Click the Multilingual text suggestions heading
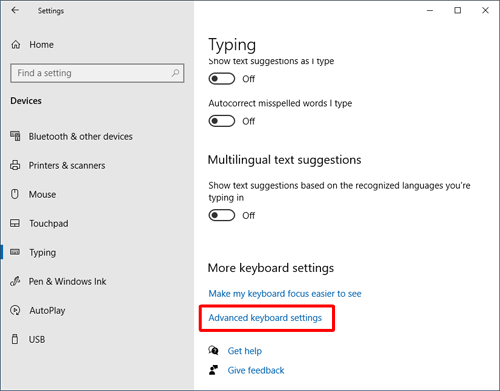Screen dimensions: 500x391 coord(284,160)
